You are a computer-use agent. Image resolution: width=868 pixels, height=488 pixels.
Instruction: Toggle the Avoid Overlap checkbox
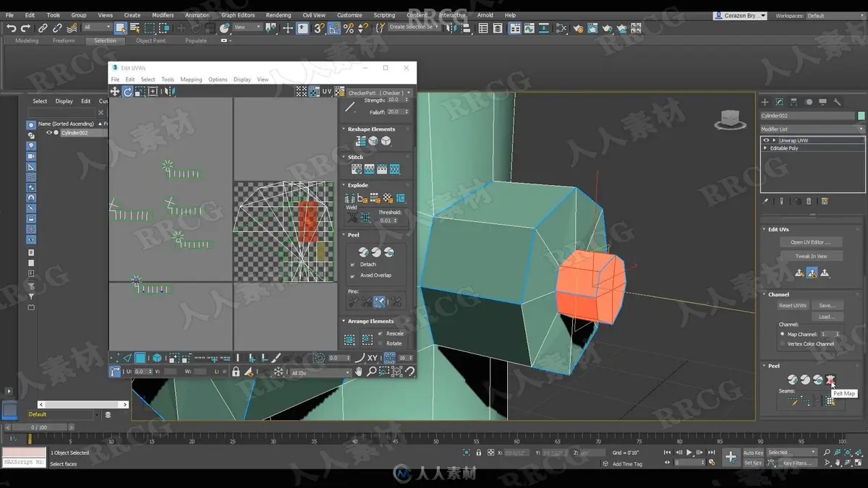tap(352, 275)
